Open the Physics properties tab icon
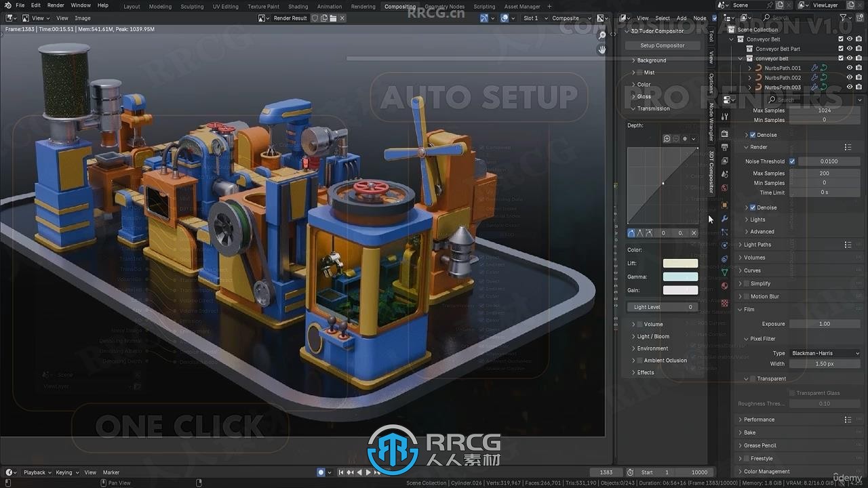This screenshot has height=488, width=868. (x=725, y=245)
